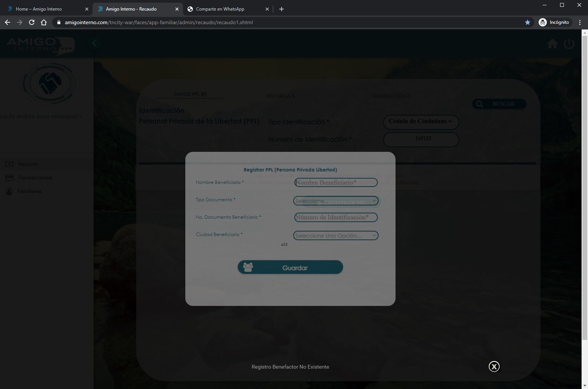The image size is (588, 389).
Task: Go to home via the house icon
Action: (x=553, y=44)
